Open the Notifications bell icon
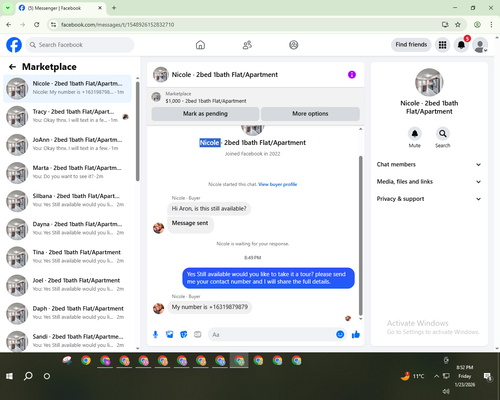 tap(461, 45)
